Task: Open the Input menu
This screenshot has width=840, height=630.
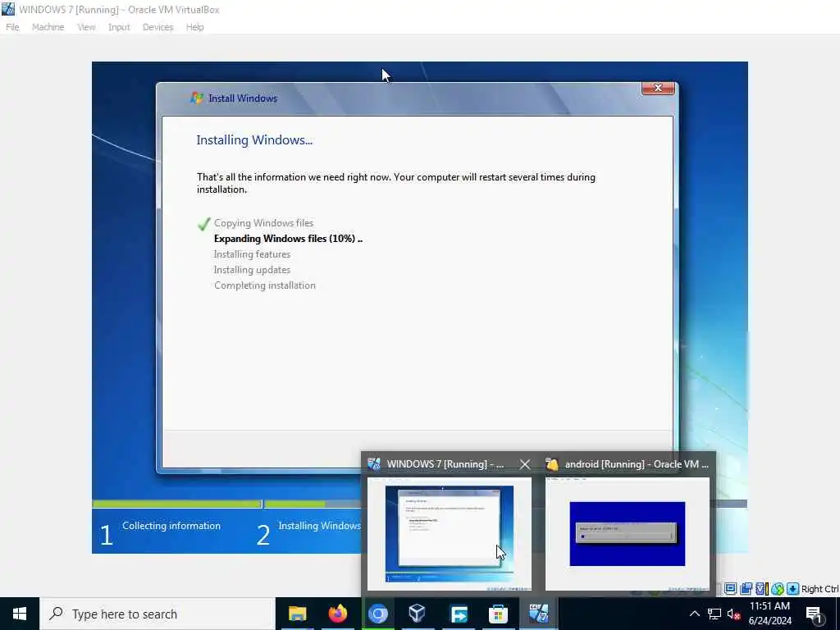Action: pos(119,27)
